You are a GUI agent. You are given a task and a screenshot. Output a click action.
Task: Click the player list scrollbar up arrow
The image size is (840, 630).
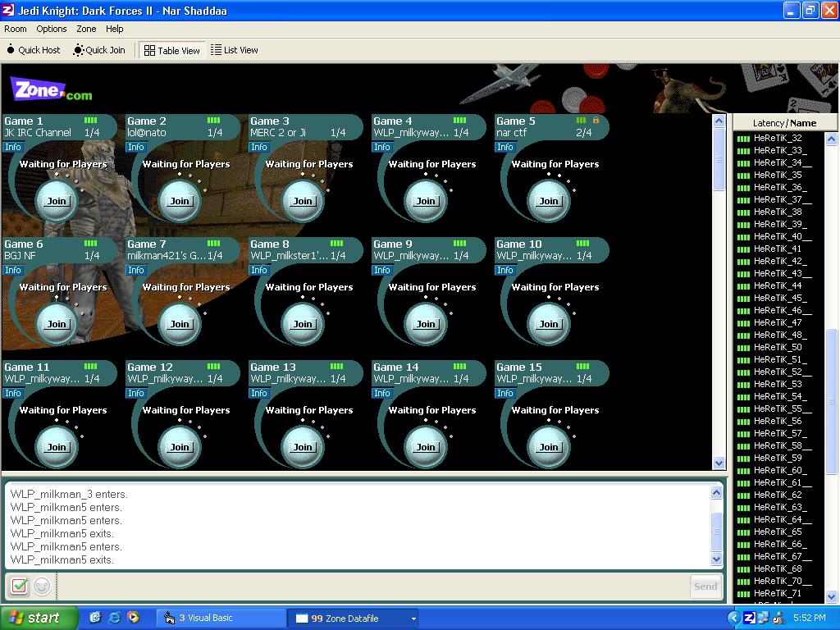[x=832, y=139]
